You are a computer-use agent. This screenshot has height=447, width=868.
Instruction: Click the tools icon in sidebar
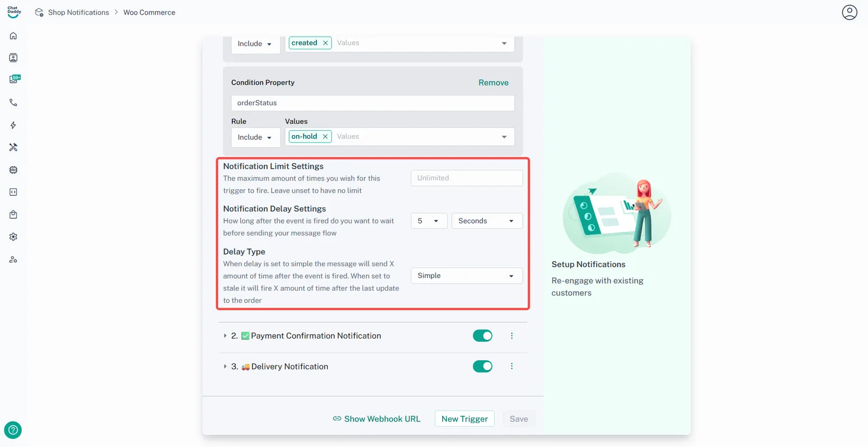tap(14, 148)
